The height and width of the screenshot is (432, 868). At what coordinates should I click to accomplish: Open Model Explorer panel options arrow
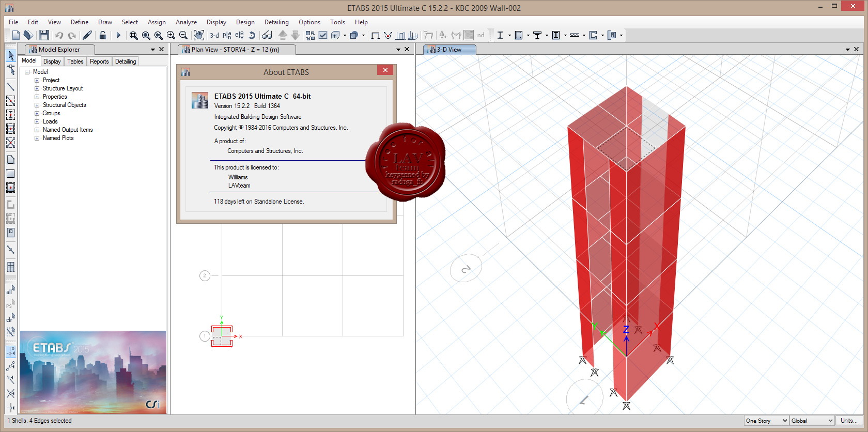(153, 50)
